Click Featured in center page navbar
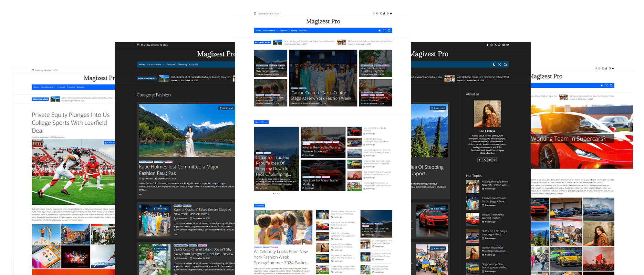The height and width of the screenshot is (275, 644). (x=283, y=30)
